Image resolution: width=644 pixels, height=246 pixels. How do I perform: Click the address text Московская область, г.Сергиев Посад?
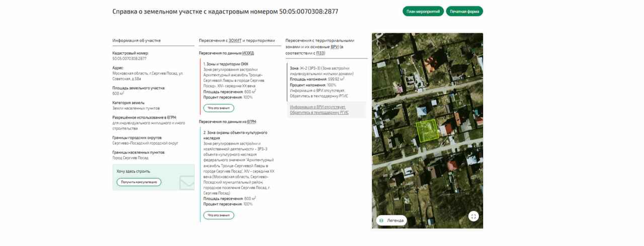[x=147, y=76]
